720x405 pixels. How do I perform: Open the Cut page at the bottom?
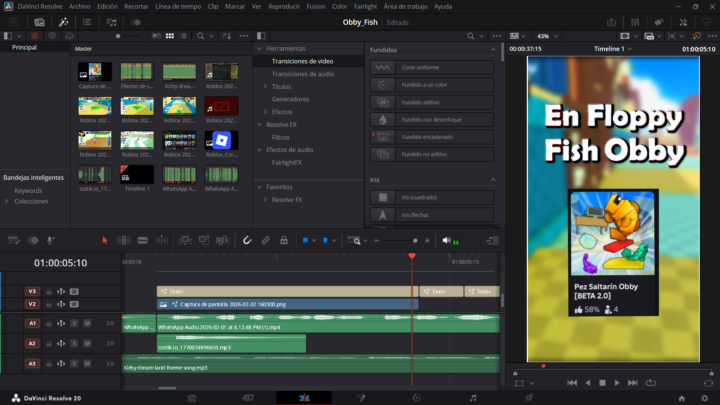click(x=248, y=398)
